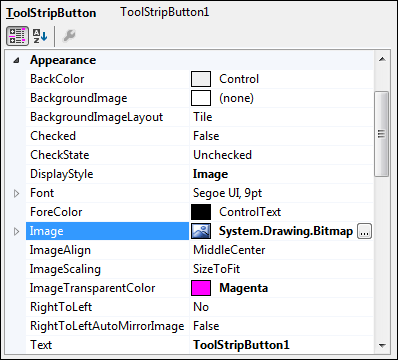Click the Unchecked value

(222, 155)
